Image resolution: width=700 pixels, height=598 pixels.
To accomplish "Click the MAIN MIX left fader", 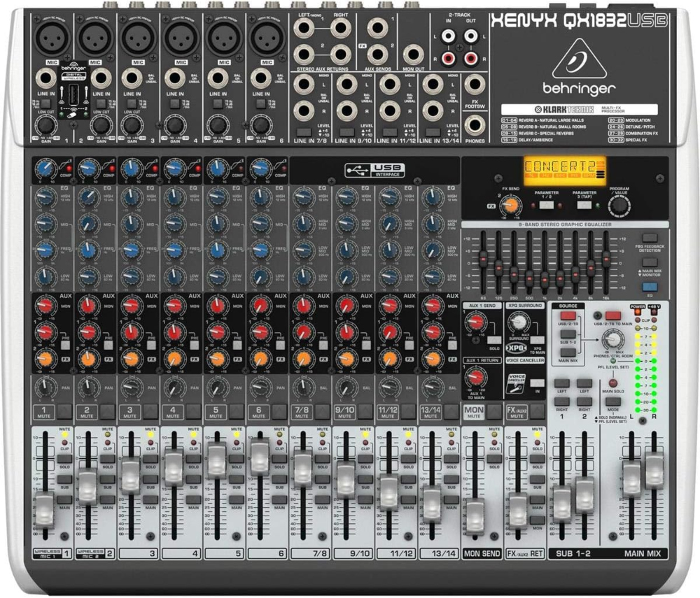I will click(x=631, y=479).
